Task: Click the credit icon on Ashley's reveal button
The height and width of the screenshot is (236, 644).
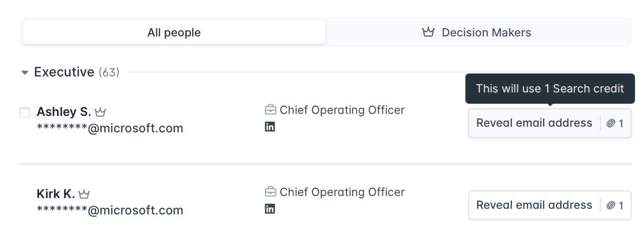Action: [611, 123]
